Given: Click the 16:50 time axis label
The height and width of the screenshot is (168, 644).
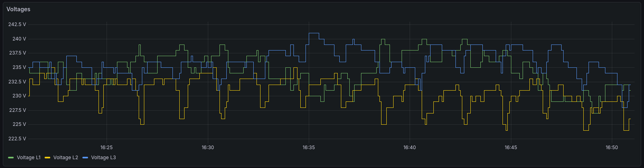Looking at the screenshot, I should point(612,148).
